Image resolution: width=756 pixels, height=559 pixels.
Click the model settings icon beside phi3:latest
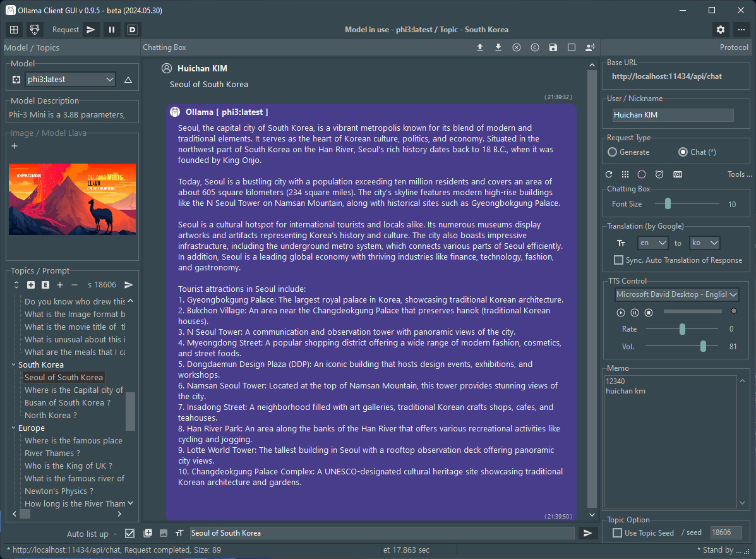click(x=16, y=80)
